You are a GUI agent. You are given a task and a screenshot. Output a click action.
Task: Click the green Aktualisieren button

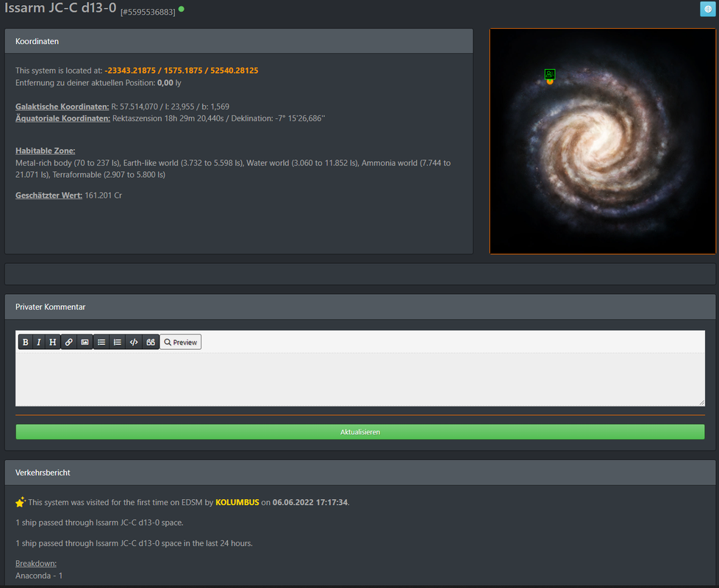pyautogui.click(x=360, y=431)
